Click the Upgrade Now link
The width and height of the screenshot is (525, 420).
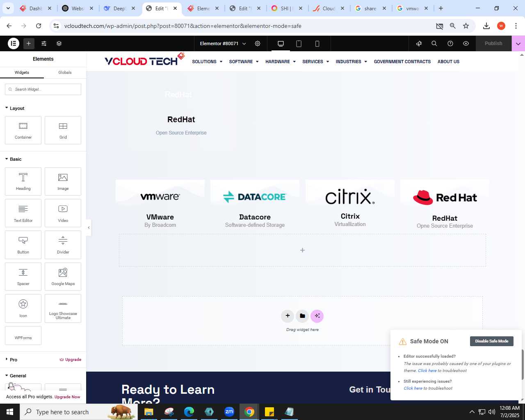pyautogui.click(x=67, y=397)
